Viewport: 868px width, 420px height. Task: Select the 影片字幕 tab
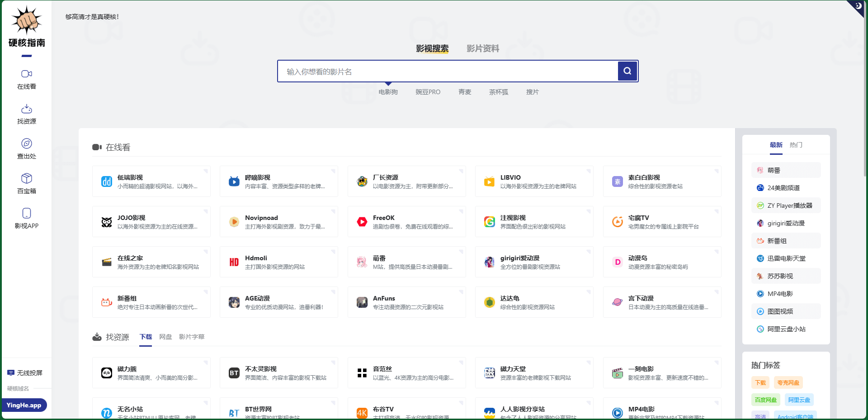191,337
